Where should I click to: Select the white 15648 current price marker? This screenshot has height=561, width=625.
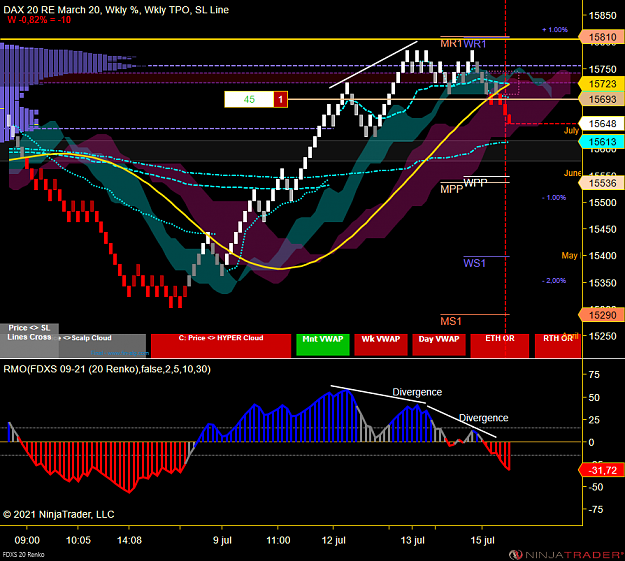(x=603, y=124)
